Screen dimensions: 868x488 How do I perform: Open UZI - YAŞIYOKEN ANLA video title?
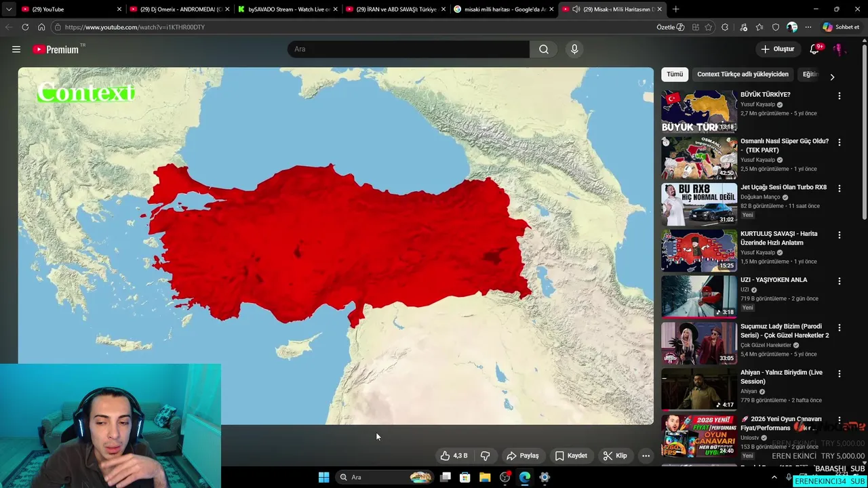pos(774,280)
